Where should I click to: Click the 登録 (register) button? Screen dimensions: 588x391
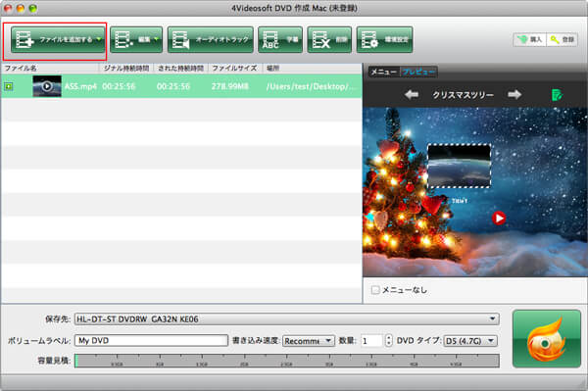click(x=563, y=39)
